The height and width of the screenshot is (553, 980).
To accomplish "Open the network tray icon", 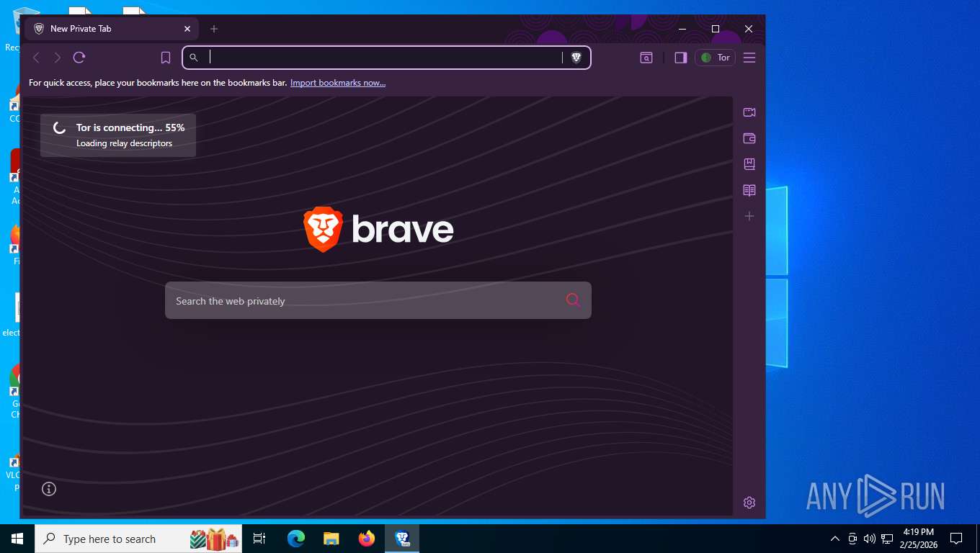I will pos(887,539).
